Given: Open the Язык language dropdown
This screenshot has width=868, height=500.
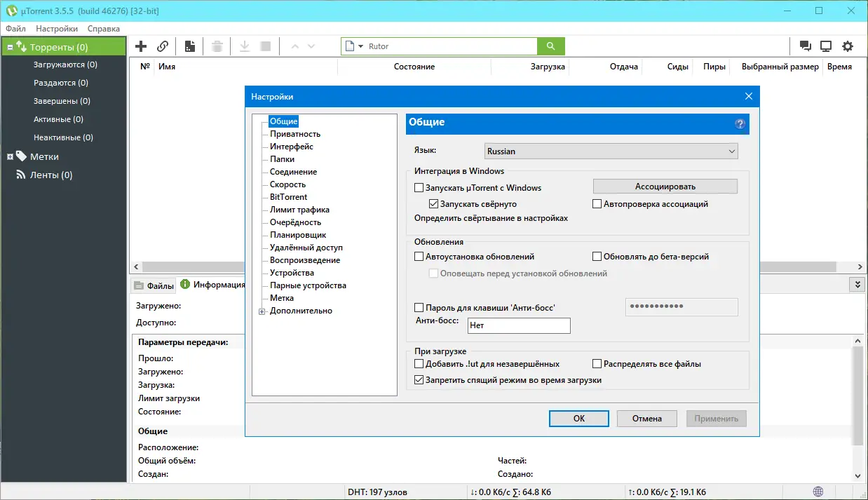Looking at the screenshot, I should 611,151.
